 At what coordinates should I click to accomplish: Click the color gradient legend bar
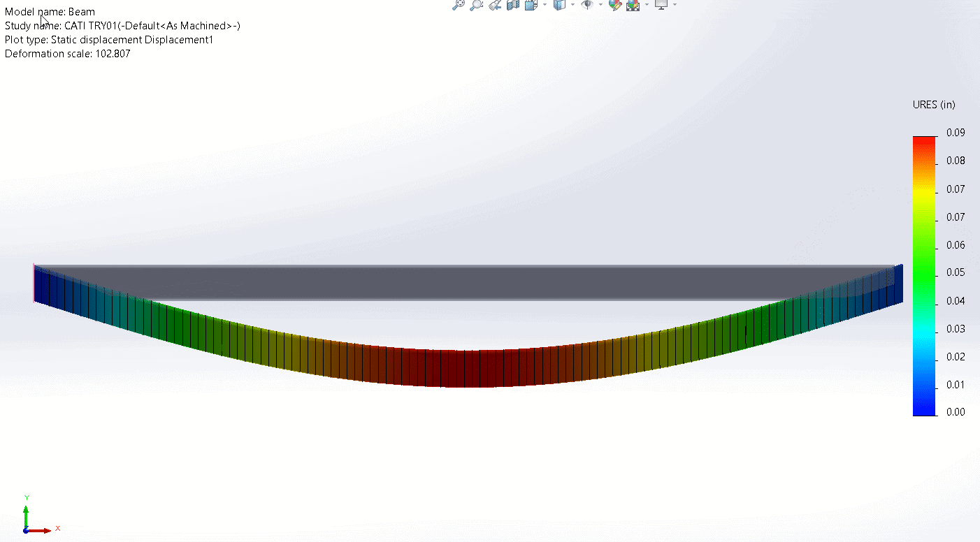924,276
